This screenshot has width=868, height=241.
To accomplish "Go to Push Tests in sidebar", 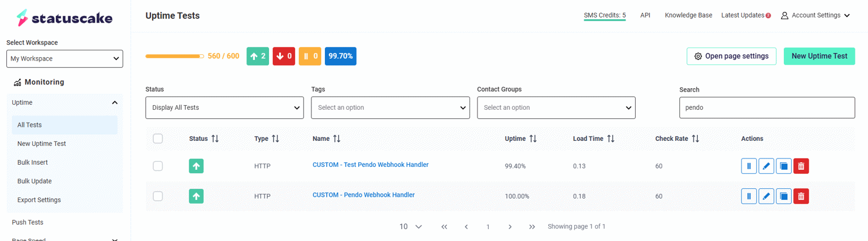I will [x=28, y=222].
